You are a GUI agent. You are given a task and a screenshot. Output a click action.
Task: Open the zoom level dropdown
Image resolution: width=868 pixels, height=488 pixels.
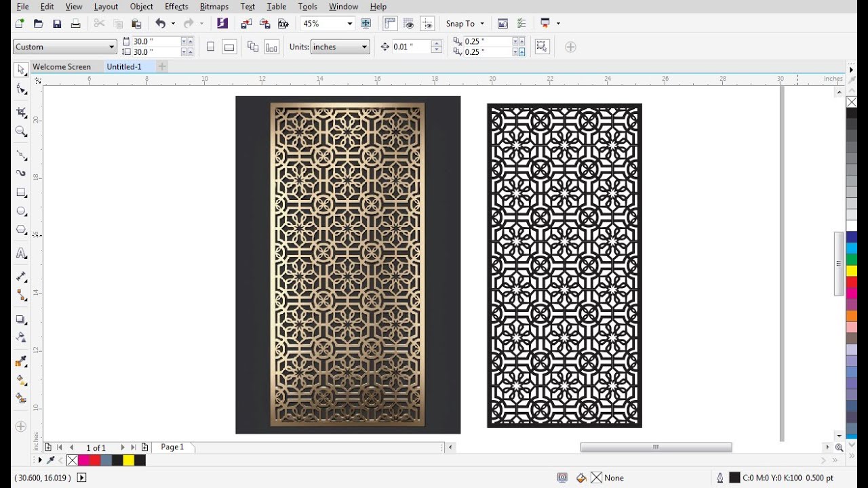[350, 24]
